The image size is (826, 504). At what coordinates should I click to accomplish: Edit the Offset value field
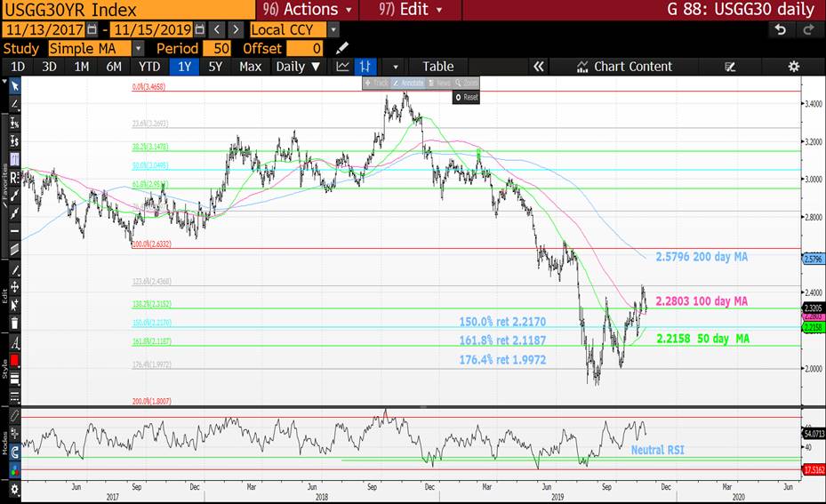point(304,49)
